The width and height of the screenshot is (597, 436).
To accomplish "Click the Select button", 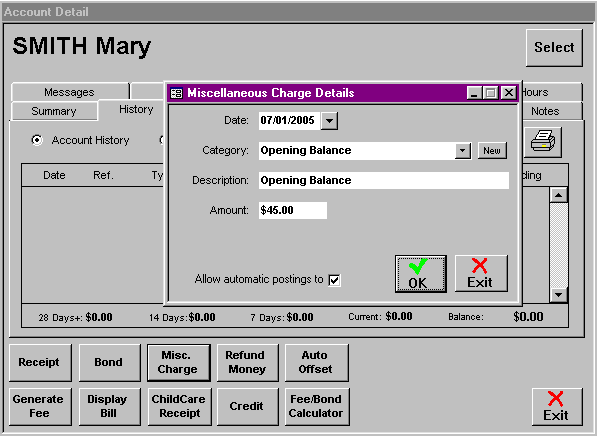I will 554,48.
